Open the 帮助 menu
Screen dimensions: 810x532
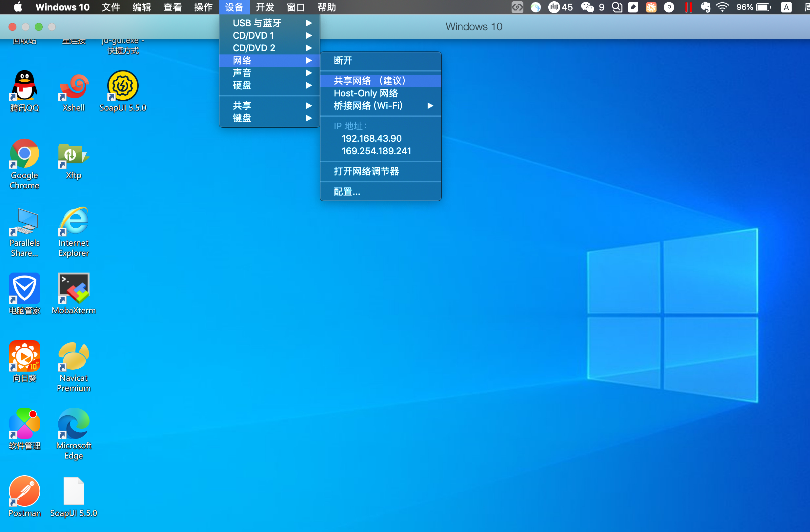click(326, 7)
